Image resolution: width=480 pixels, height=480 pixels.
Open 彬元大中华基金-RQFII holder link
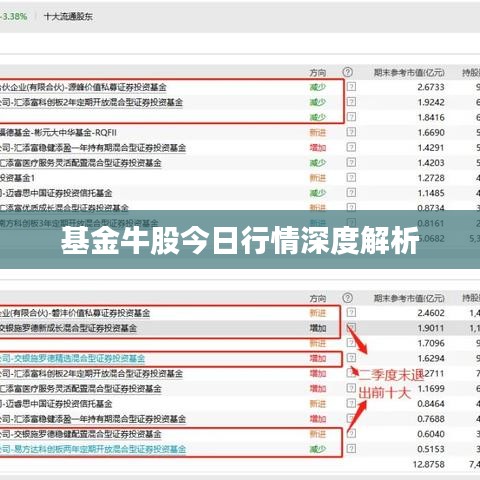pyautogui.click(x=58, y=133)
